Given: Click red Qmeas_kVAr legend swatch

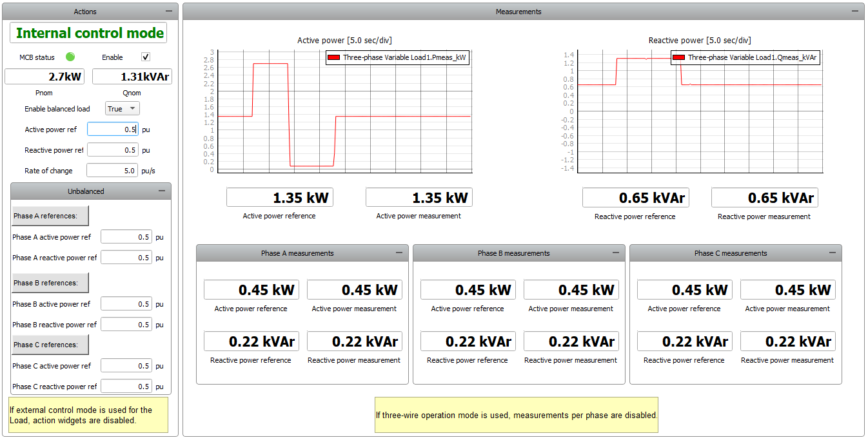Looking at the screenshot, I should tap(678, 57).
